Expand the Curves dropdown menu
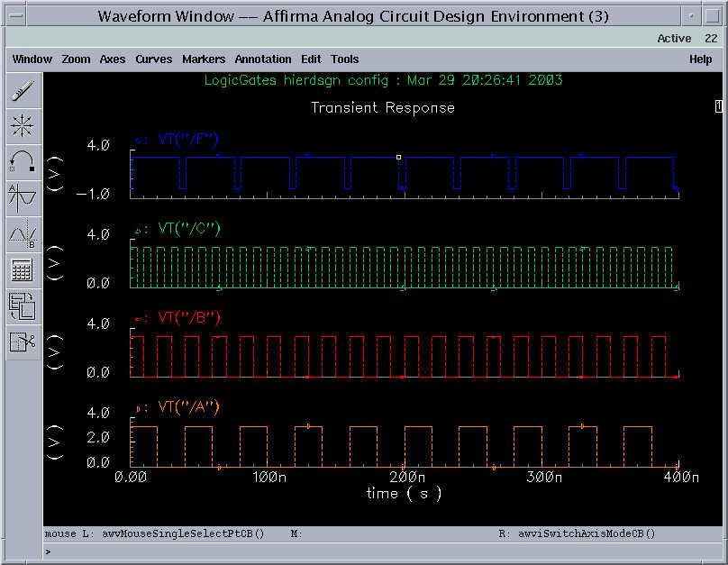Image resolution: width=728 pixels, height=565 pixels. 153,59
